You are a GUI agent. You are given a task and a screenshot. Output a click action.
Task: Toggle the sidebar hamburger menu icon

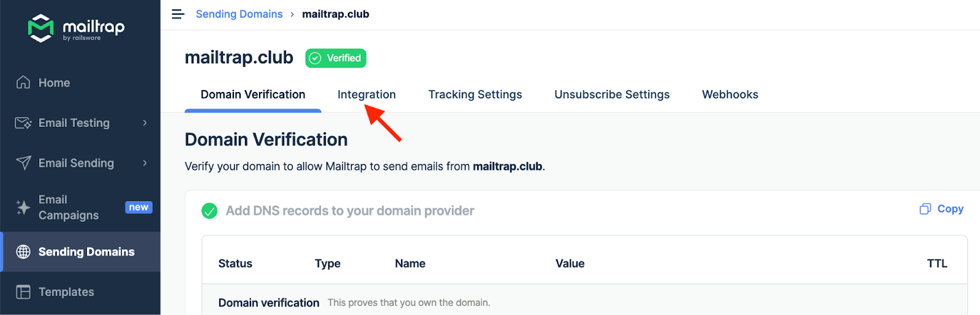pyautogui.click(x=178, y=14)
